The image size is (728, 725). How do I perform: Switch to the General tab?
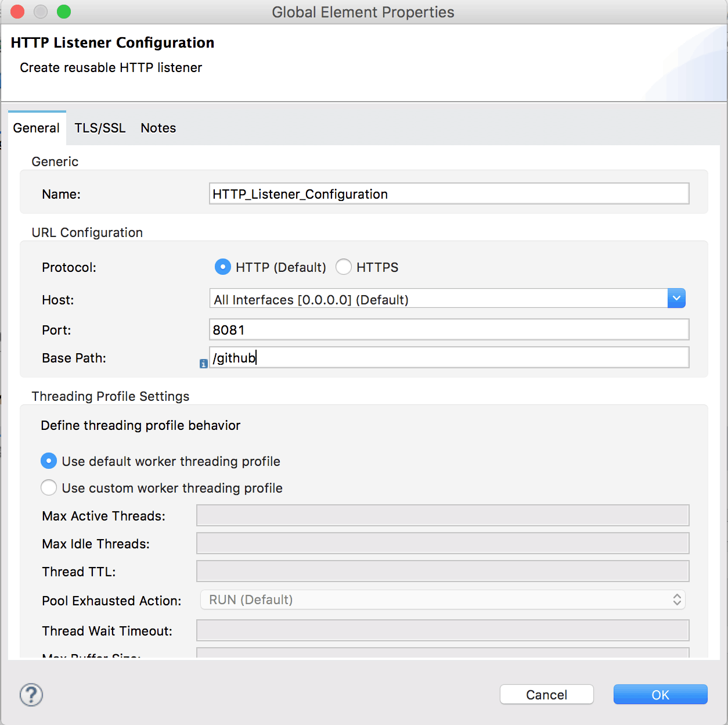[37, 128]
